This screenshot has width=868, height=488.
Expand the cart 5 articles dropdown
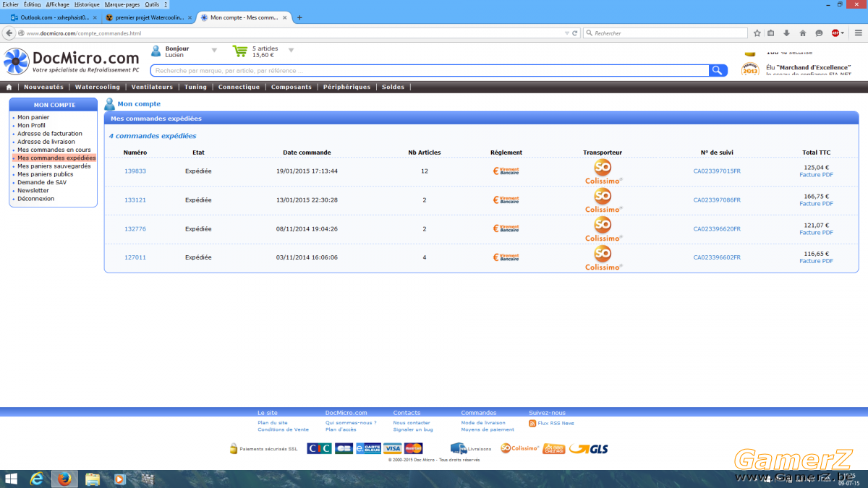coord(292,51)
